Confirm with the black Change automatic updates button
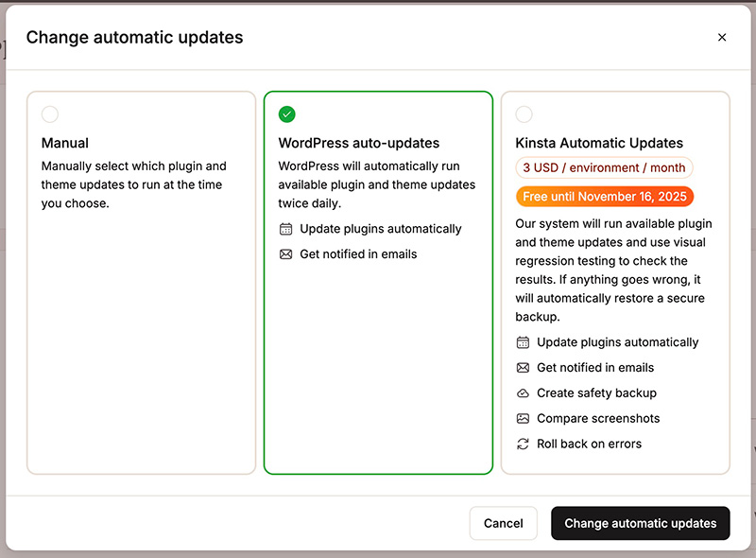Screen dimensions: 756x558 [641, 523]
